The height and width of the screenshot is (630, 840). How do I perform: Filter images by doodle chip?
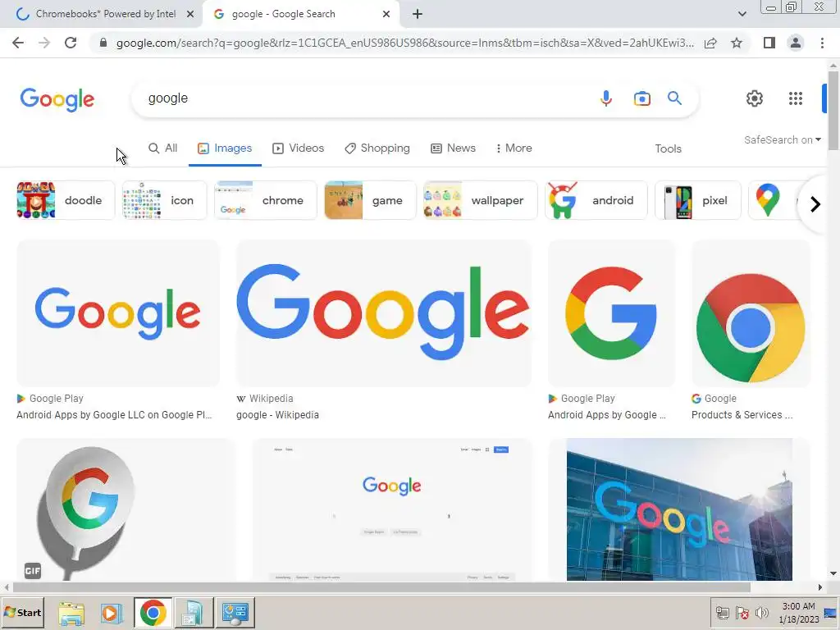[x=66, y=200]
